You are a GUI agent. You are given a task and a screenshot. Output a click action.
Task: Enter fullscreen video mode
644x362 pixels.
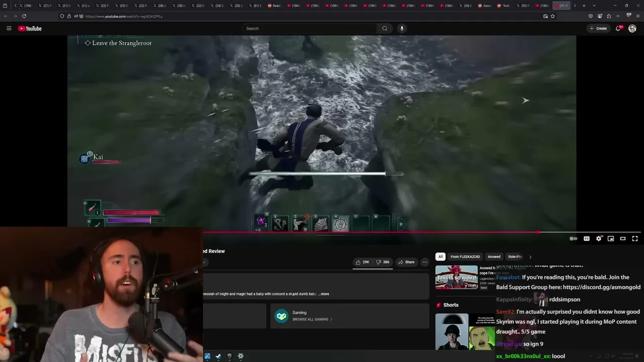click(x=635, y=239)
